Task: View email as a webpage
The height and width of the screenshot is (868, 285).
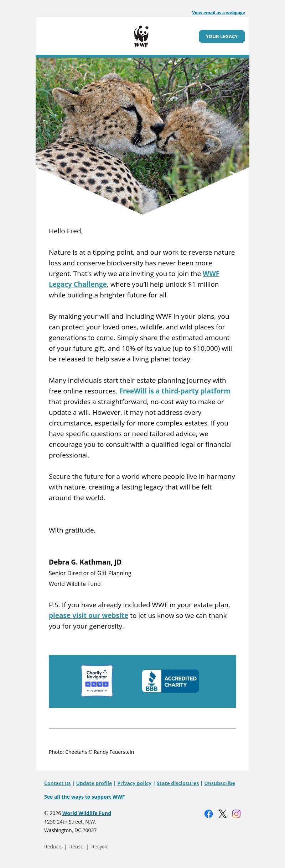Action: [218, 12]
